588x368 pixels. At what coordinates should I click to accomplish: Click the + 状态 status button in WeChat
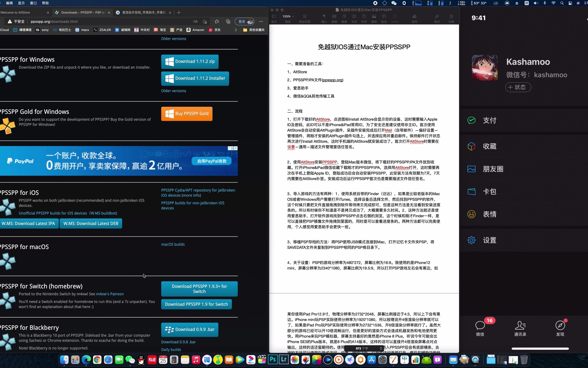[518, 87]
